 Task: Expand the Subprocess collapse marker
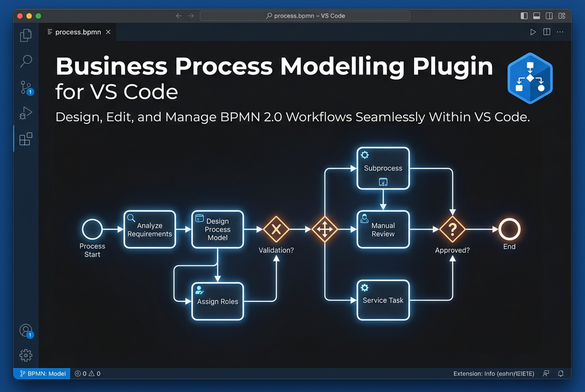383,182
